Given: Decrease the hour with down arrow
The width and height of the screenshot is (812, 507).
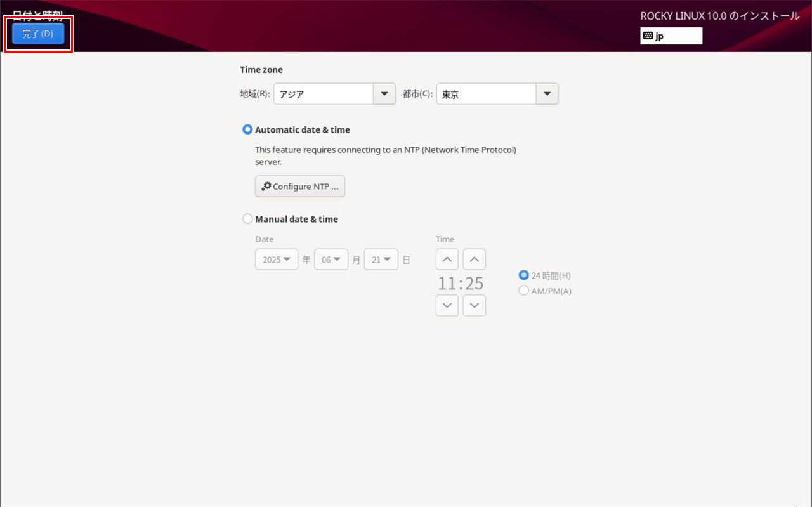Looking at the screenshot, I should pyautogui.click(x=447, y=306).
